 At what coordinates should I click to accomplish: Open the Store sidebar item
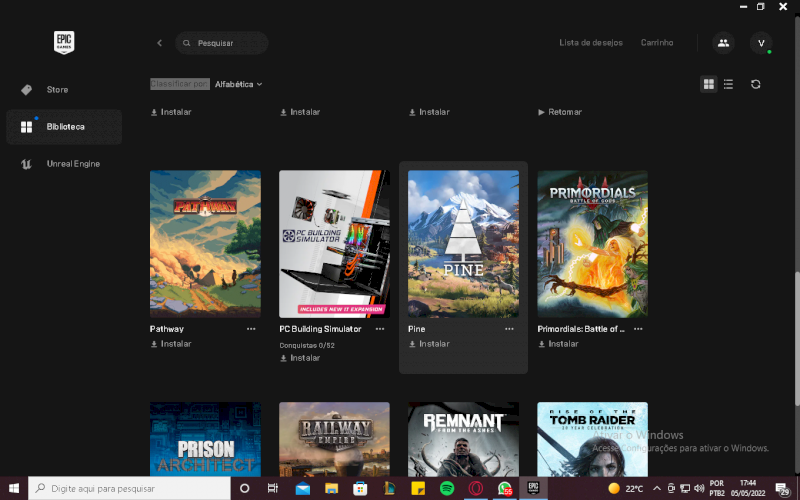(x=64, y=90)
